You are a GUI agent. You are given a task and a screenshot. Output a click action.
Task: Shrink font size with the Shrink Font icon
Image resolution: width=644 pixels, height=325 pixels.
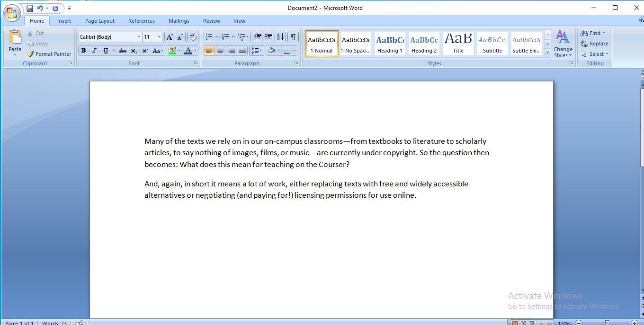pyautogui.click(x=180, y=37)
